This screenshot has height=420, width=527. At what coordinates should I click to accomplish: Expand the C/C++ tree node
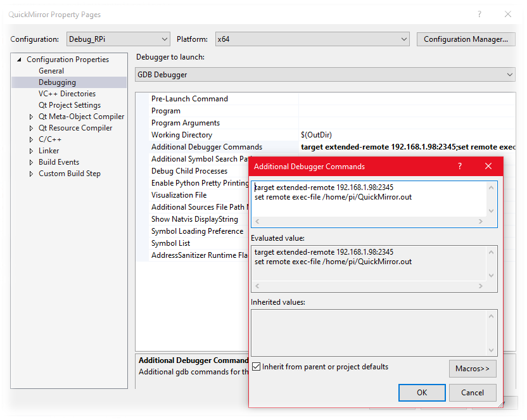coord(32,139)
